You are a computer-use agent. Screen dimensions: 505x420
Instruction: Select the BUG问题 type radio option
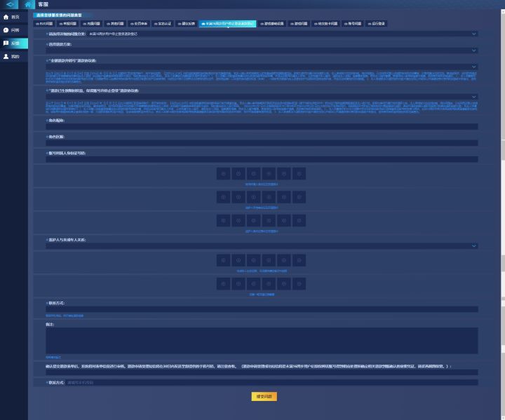coord(44,24)
